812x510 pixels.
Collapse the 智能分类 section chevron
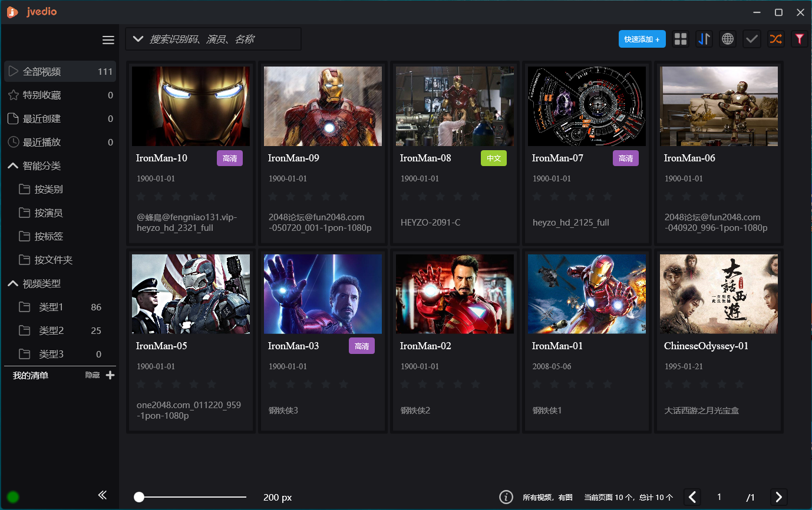[13, 165]
